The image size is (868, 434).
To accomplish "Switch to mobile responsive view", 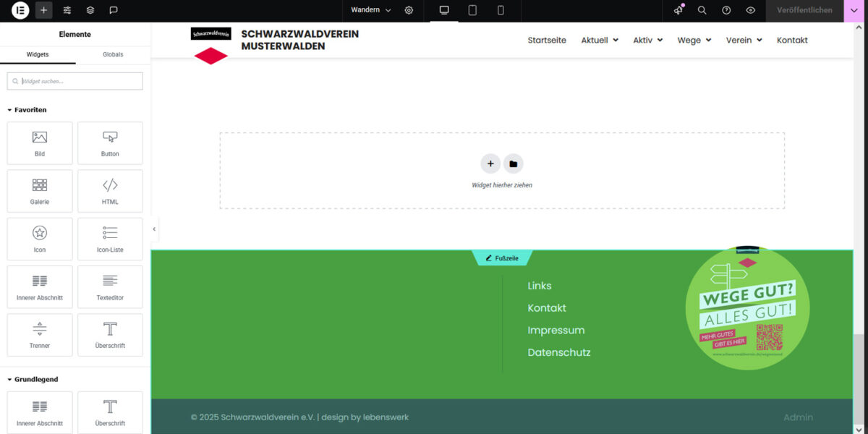I will (501, 10).
